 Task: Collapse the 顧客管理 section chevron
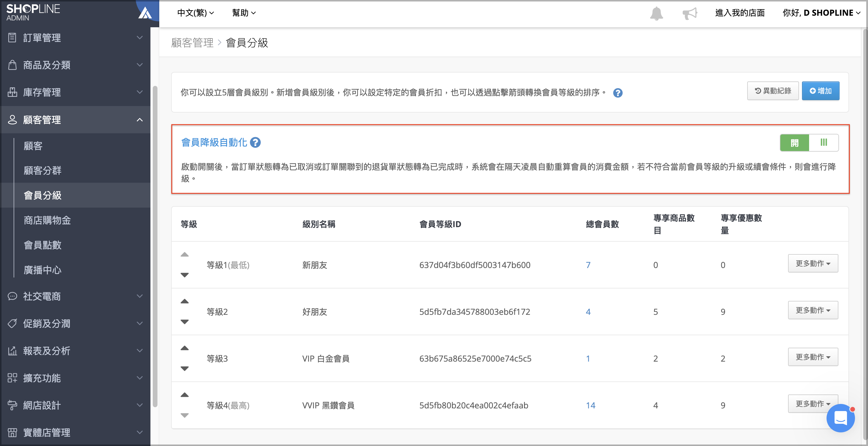point(139,120)
